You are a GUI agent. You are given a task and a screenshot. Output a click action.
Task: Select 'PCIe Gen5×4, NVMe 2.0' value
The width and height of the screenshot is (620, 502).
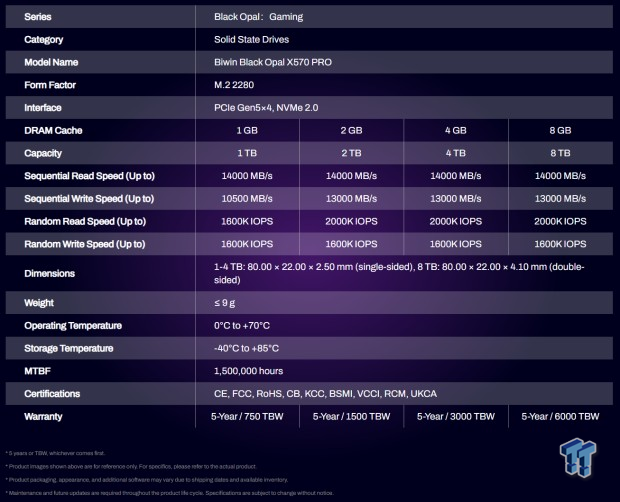coord(266,108)
